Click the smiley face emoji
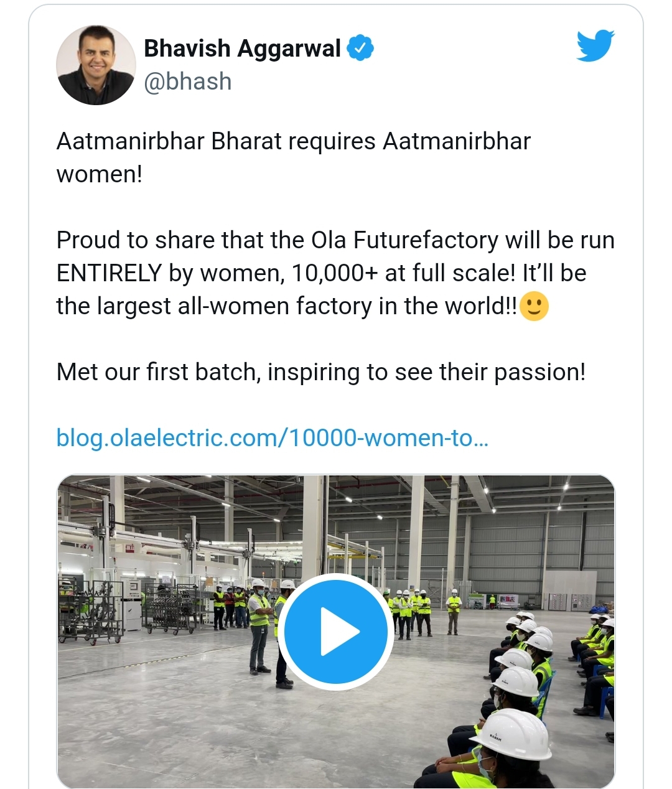This screenshot has width=672, height=789. (x=534, y=306)
